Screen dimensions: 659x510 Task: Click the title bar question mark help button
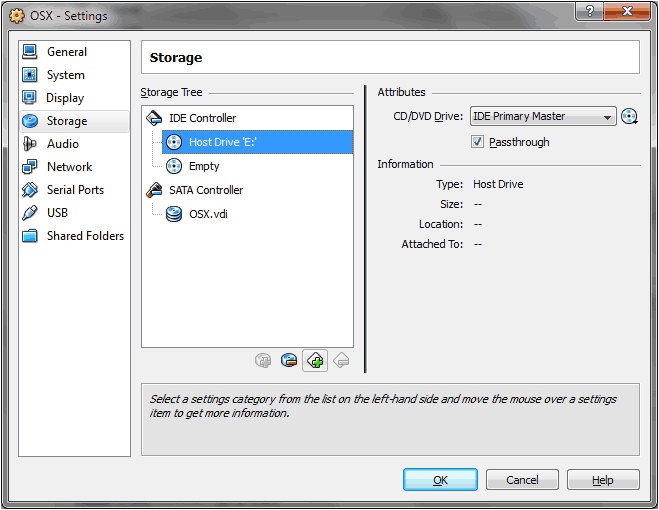click(589, 11)
